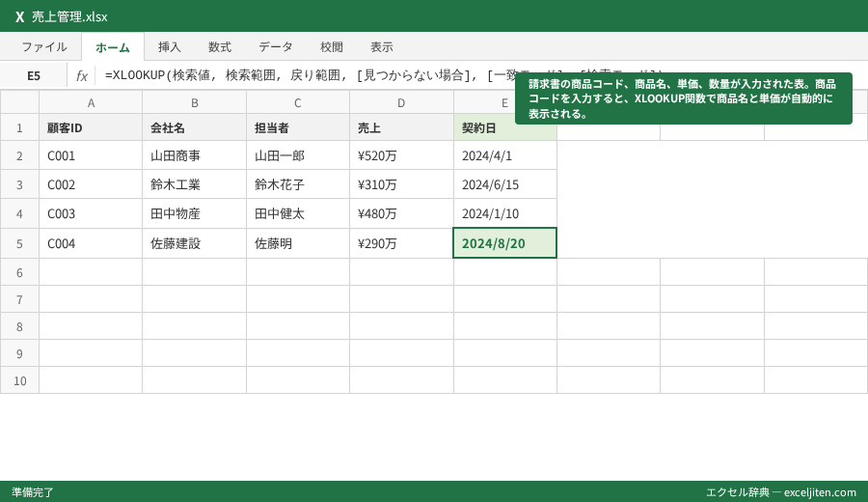Select row 3 header

coord(19,184)
